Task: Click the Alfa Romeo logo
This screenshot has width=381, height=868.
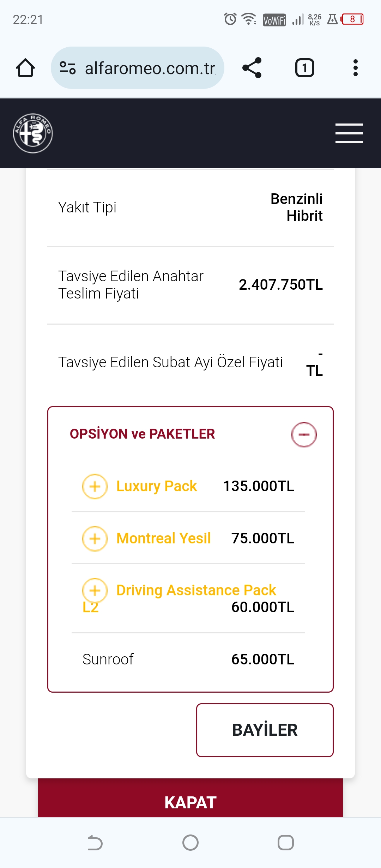Action: point(33,133)
